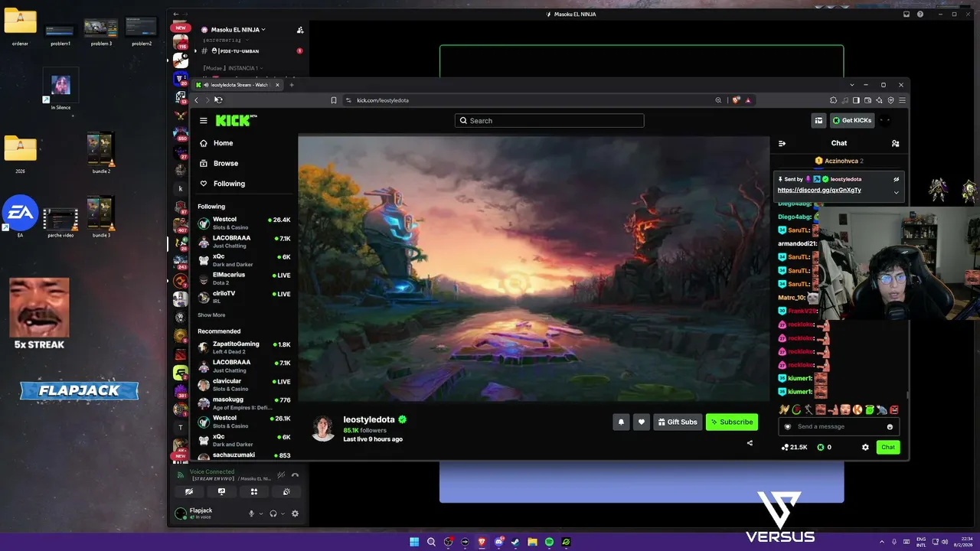
Task: Open Spotify from the taskbar
Action: (549, 542)
